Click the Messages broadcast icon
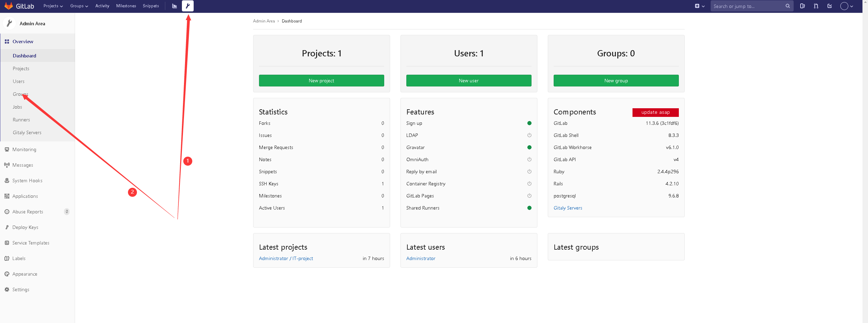 [7, 165]
